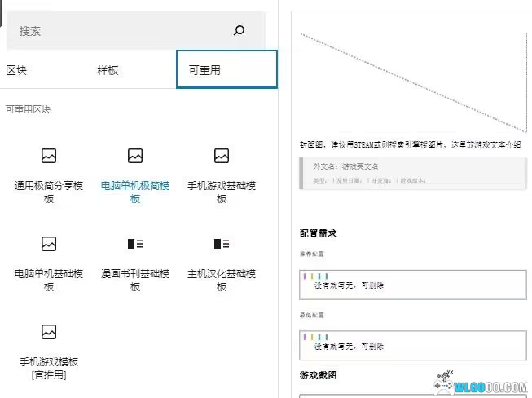
Task: Insert the 通用极简分享模板 block label
Action: (49, 192)
